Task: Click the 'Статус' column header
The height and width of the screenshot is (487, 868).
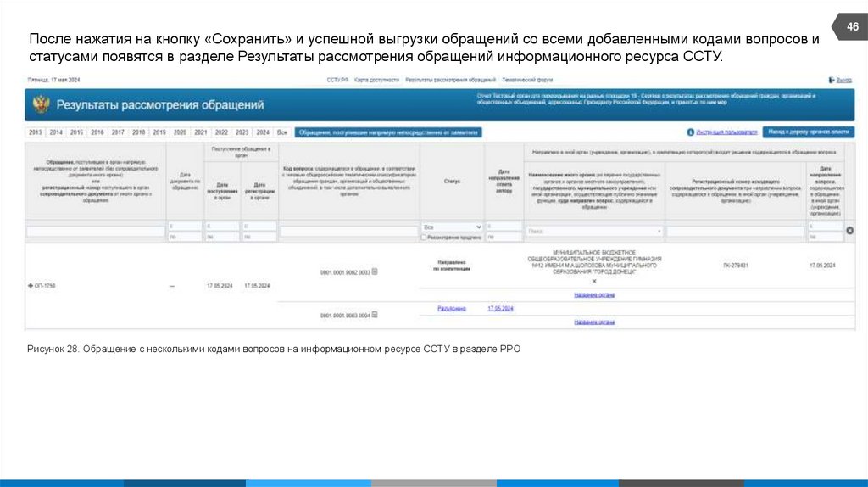Action: (452, 182)
